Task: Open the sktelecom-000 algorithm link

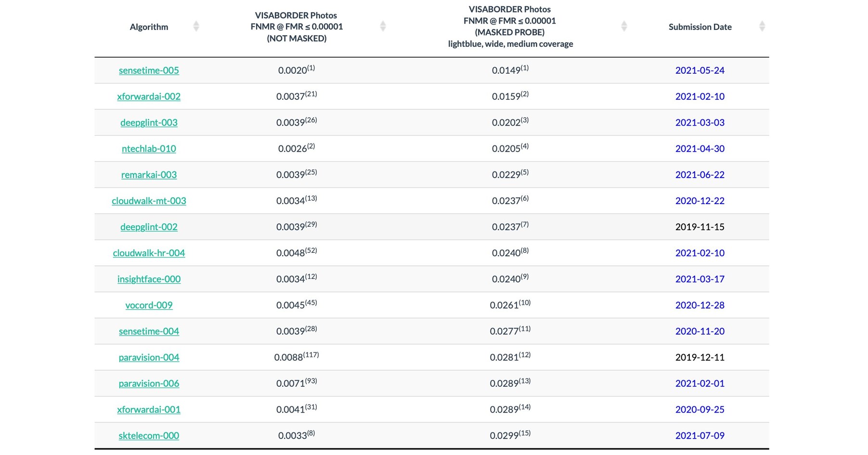Action: click(x=149, y=435)
